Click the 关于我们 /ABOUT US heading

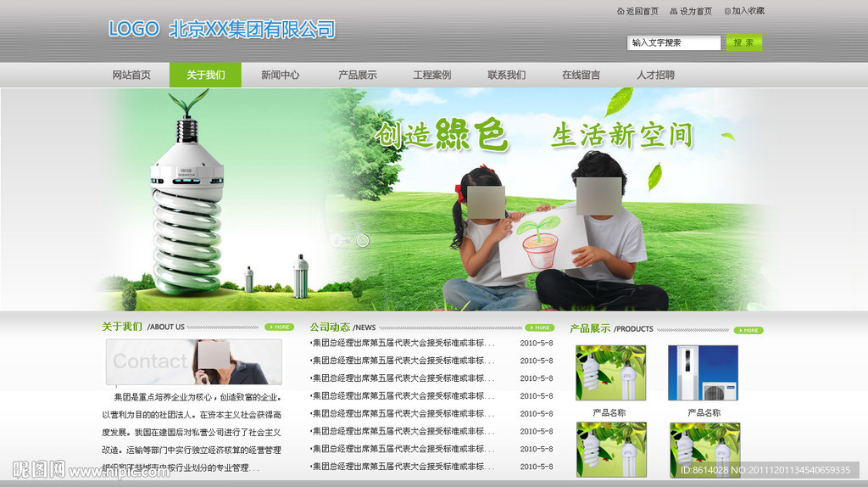[143, 327]
